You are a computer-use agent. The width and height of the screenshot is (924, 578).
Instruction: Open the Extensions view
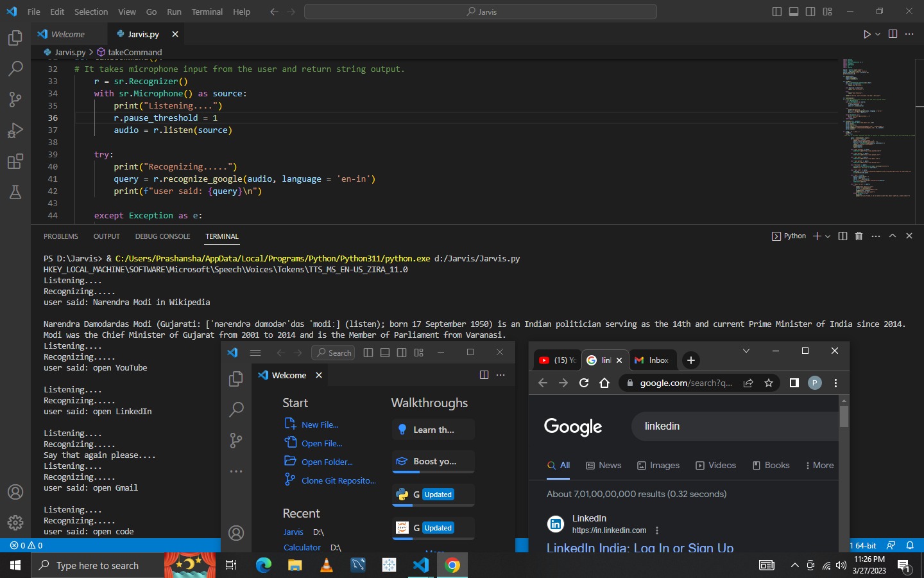pos(15,161)
